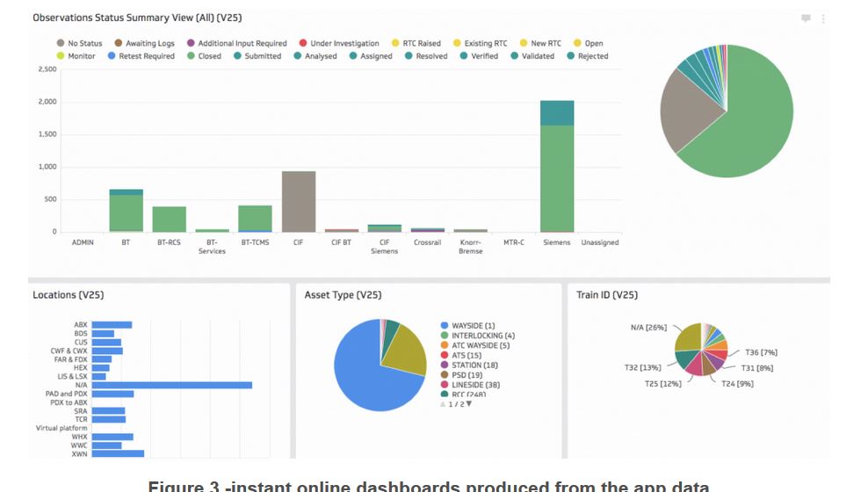Click the Submitted legend swatch
868x492 pixels.
click(237, 56)
